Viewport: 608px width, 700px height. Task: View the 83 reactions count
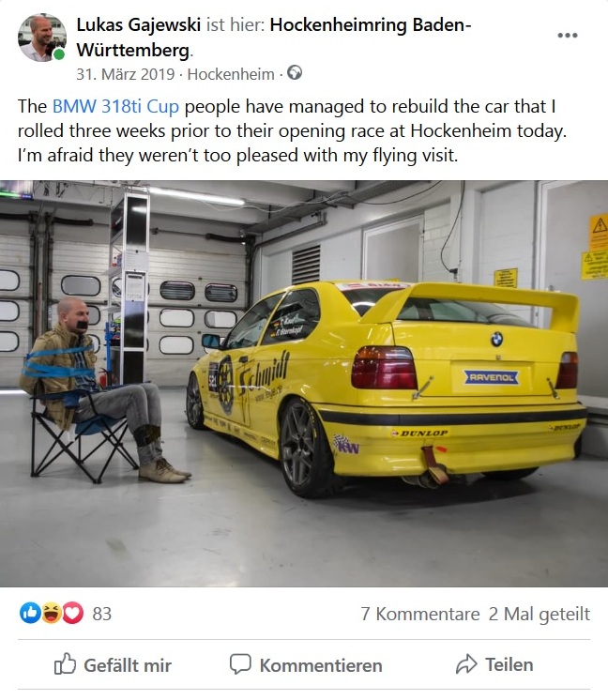pos(101,614)
